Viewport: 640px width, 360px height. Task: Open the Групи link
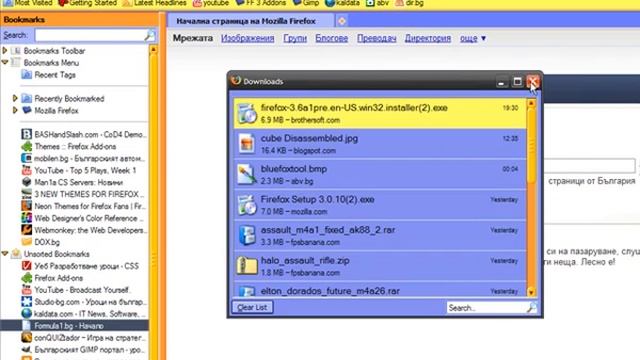(x=295, y=38)
